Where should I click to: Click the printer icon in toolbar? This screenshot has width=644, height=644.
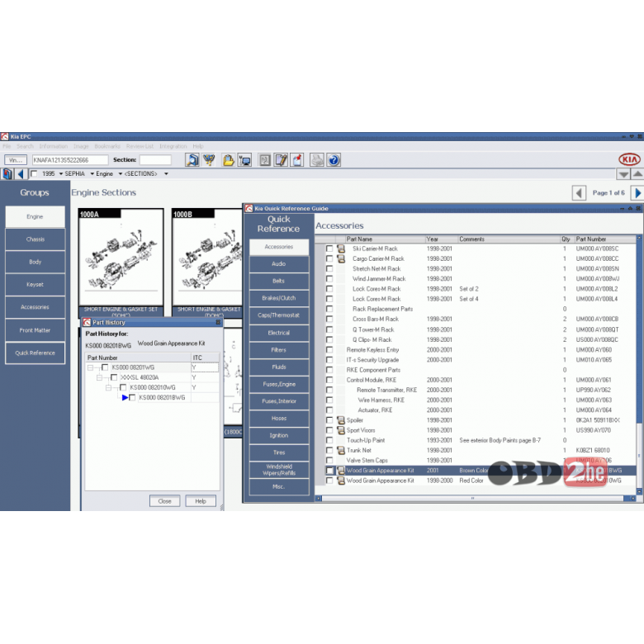pyautogui.click(x=317, y=160)
